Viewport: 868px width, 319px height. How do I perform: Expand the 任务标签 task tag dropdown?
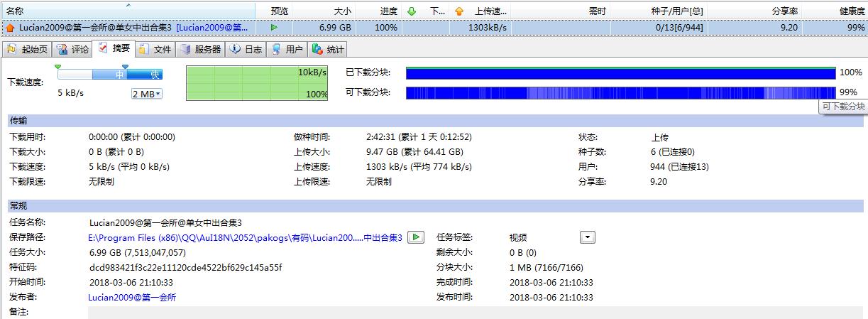587,237
